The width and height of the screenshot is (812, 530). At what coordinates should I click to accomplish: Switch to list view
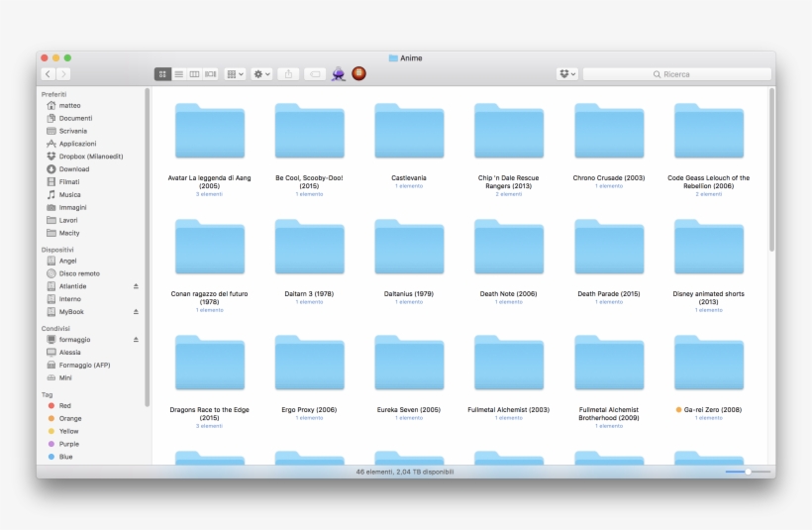pos(178,74)
